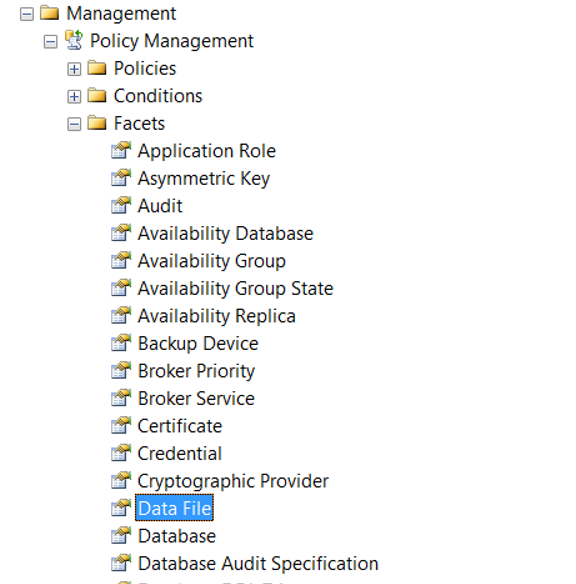Select the Cryptographic Provider facet
The image size is (576, 584).
(233, 481)
